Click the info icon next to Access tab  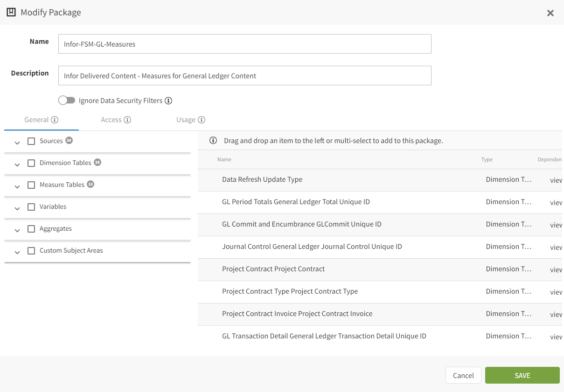(128, 119)
